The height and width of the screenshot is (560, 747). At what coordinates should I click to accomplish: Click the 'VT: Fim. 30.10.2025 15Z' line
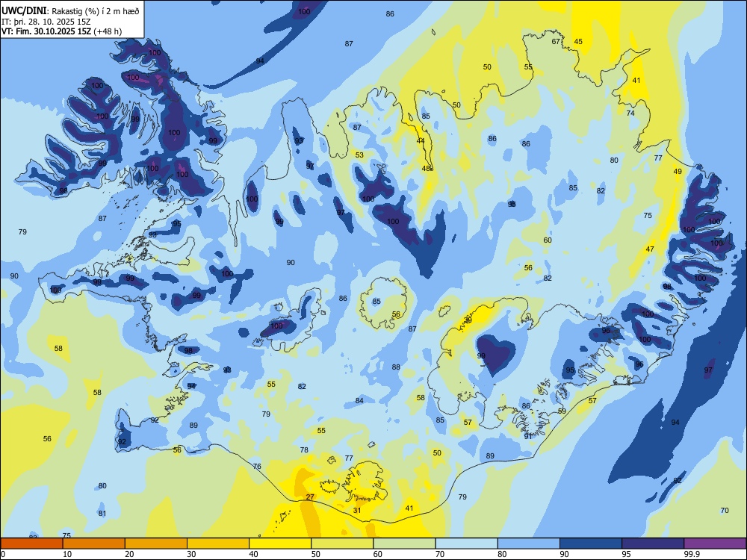tap(47, 31)
